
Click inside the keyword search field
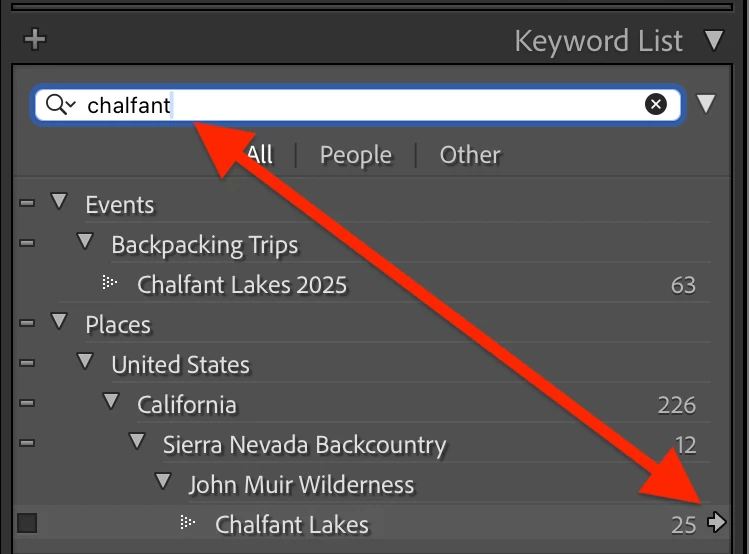pos(358,105)
